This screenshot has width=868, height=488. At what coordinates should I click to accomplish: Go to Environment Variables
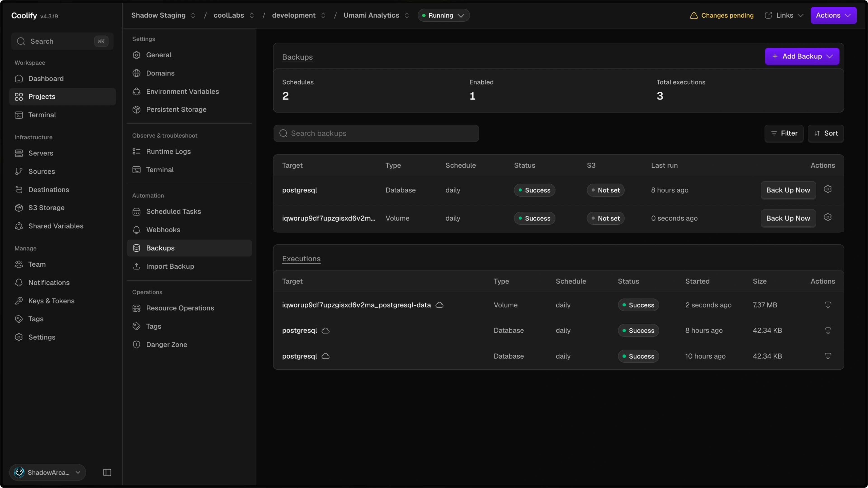point(189,91)
